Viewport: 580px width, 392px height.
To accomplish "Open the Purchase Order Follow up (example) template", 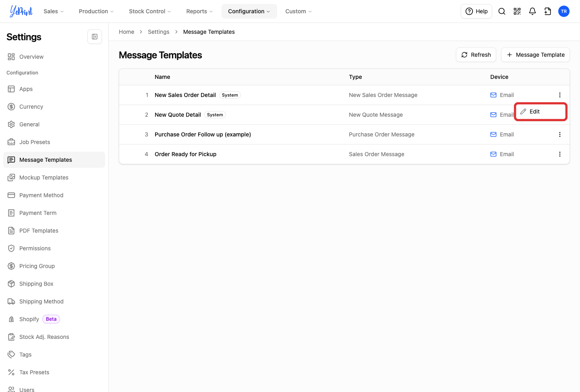I will coord(203,134).
